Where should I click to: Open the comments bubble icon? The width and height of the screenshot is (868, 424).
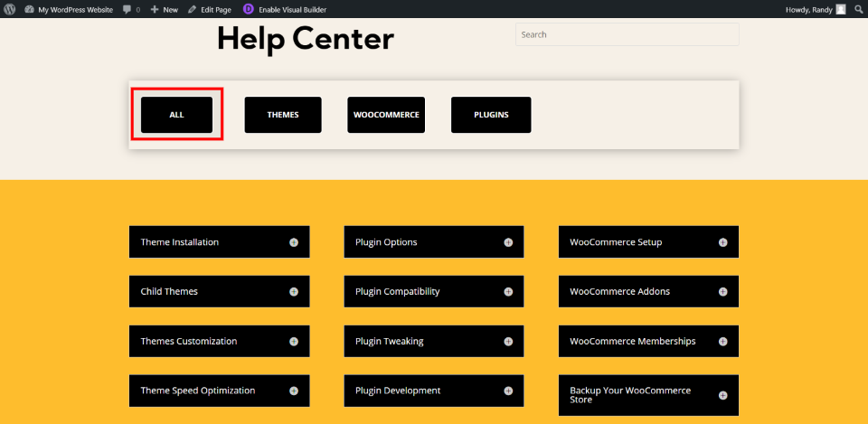(x=127, y=10)
